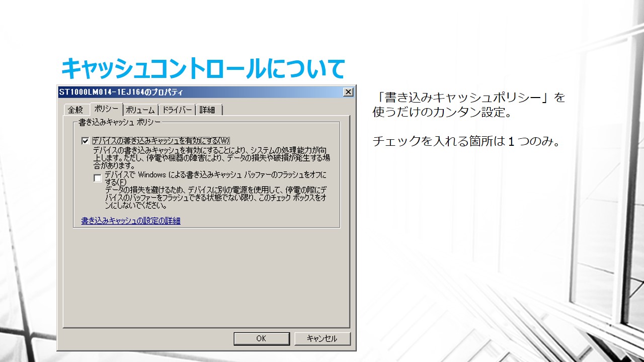Select the ポリシー tab
This screenshot has height=362, width=644.
point(106,109)
